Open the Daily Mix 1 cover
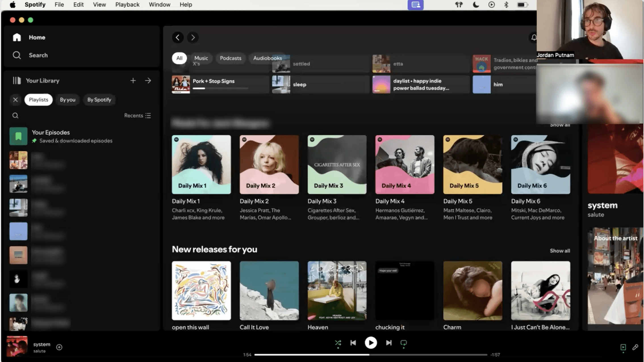Screen dimensions: 644x362 201,165
